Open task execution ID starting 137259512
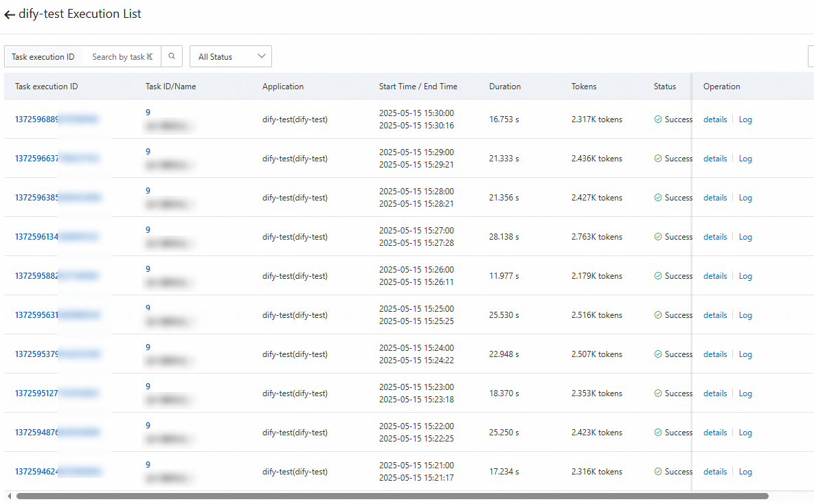The width and height of the screenshot is (814, 504). tap(56, 393)
